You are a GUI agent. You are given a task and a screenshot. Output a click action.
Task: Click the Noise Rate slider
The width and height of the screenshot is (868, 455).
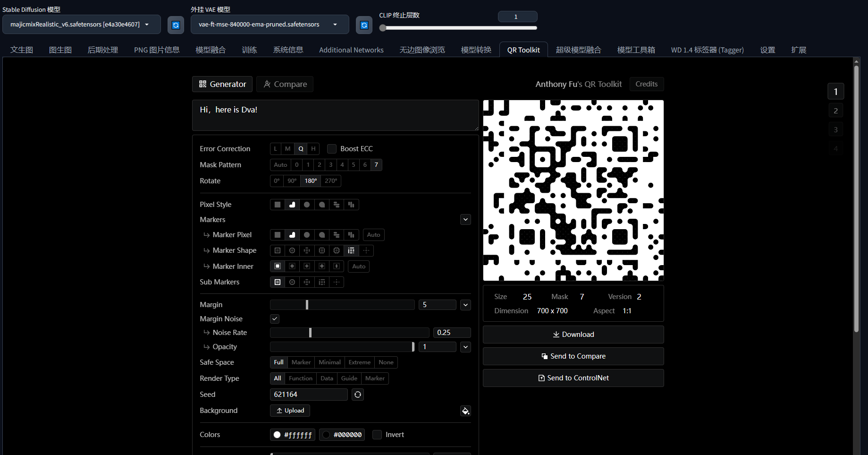[x=349, y=333]
